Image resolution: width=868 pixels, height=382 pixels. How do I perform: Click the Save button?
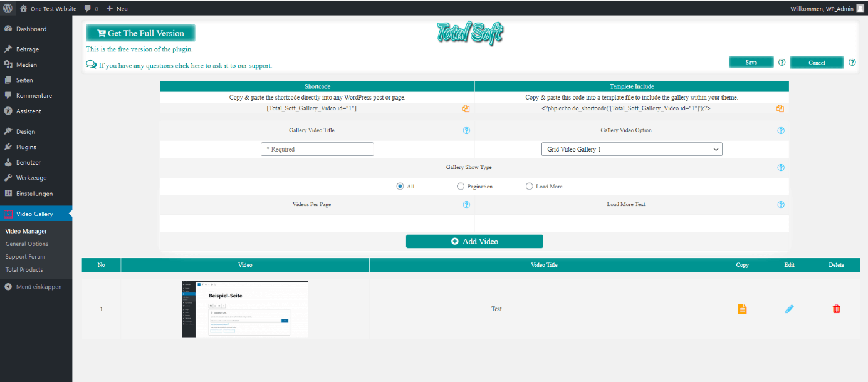pos(751,62)
